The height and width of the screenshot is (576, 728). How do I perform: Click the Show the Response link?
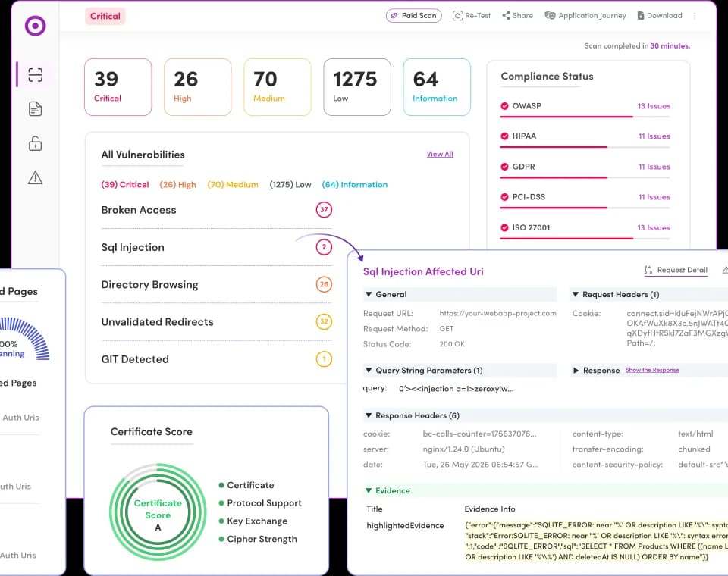click(x=652, y=370)
